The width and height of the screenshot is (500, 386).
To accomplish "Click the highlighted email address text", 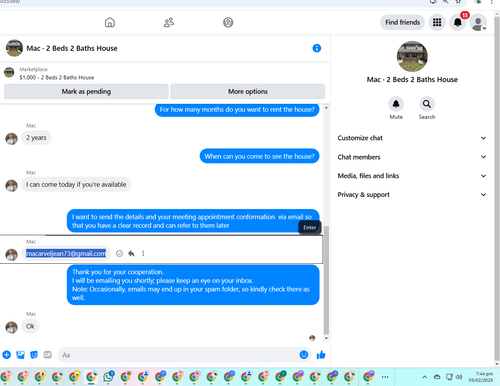I will coord(66,254).
